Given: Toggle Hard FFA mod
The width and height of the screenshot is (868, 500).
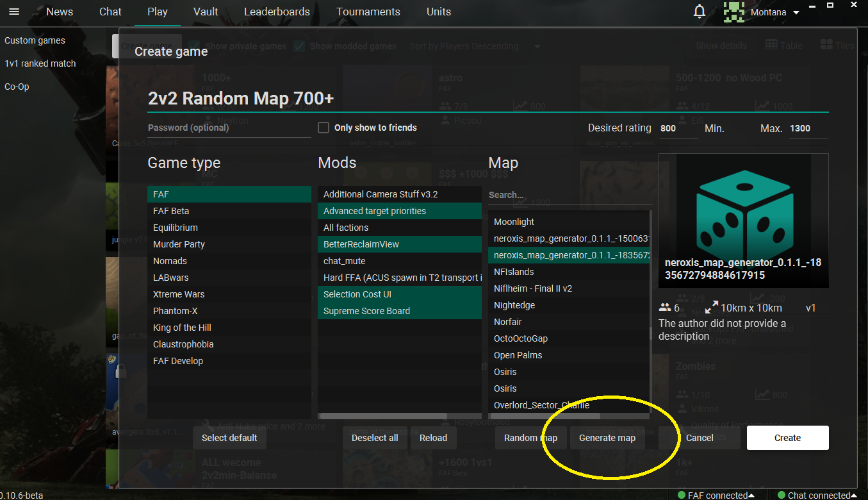Looking at the screenshot, I should pos(400,278).
